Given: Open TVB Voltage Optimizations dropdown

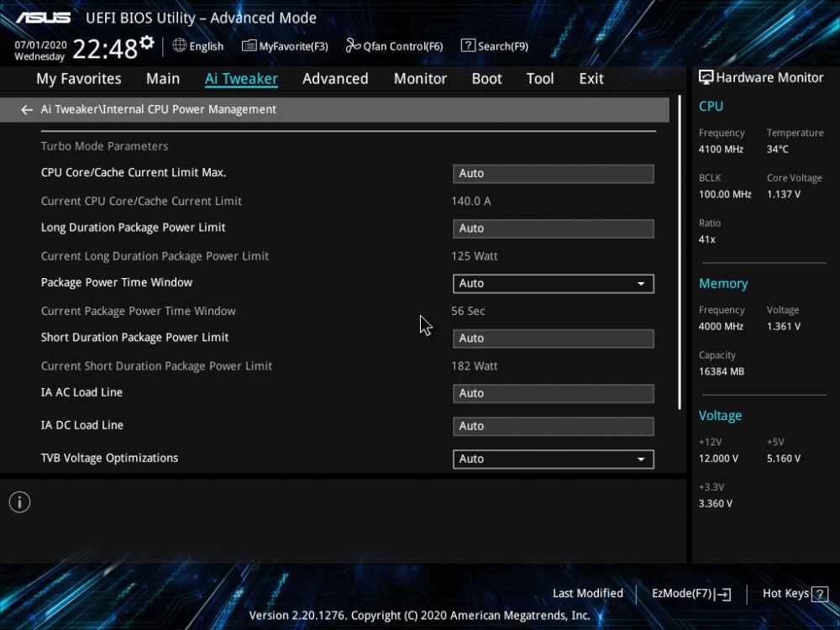Looking at the screenshot, I should [x=554, y=459].
